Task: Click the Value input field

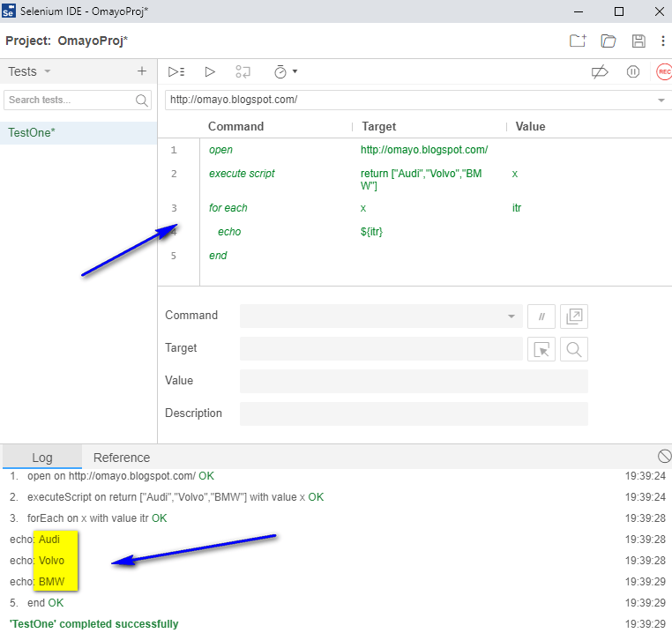Action: tap(414, 381)
